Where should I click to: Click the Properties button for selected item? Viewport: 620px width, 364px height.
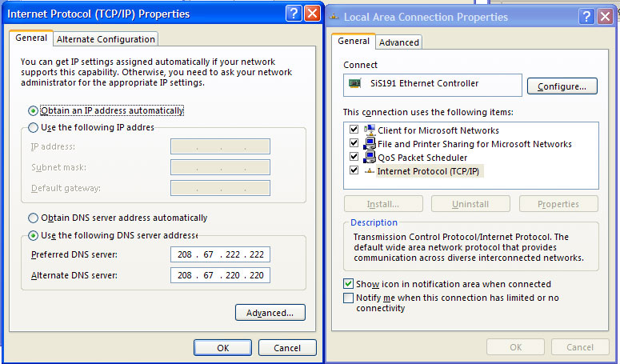click(x=558, y=204)
